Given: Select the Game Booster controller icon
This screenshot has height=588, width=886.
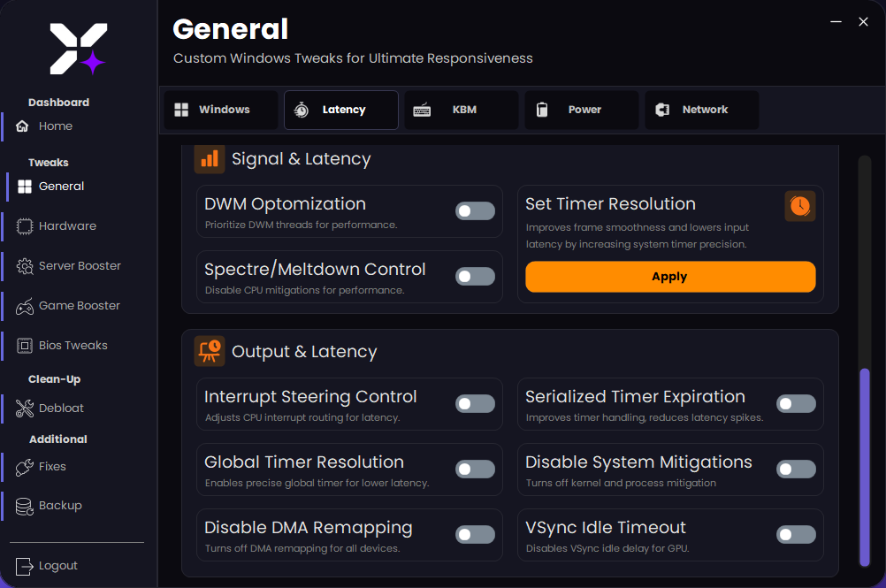Looking at the screenshot, I should coord(25,306).
